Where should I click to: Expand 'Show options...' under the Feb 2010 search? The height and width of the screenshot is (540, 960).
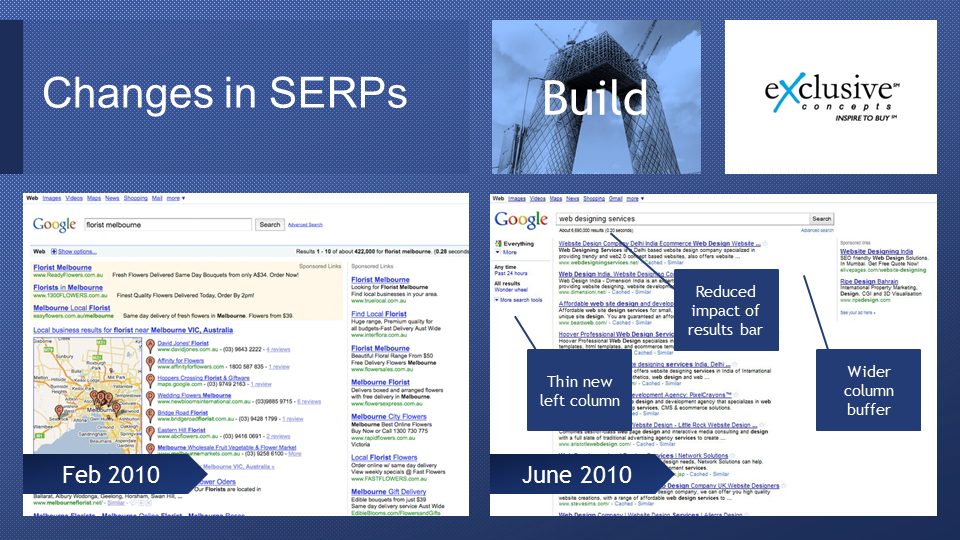pyautogui.click(x=77, y=252)
